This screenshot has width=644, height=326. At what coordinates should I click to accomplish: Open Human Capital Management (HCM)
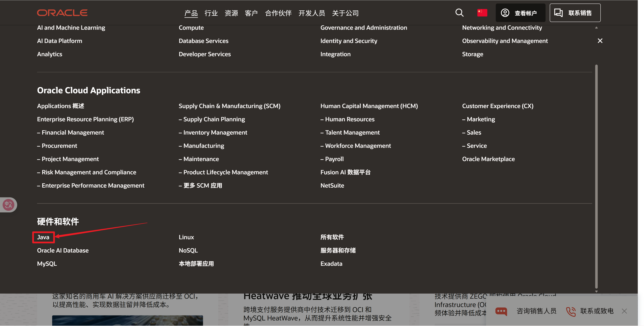coord(369,106)
